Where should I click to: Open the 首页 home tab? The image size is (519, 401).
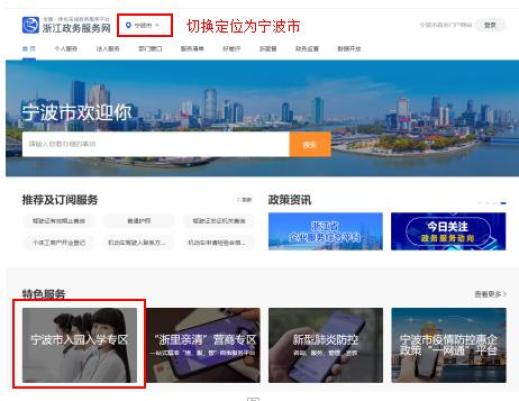click(x=29, y=49)
